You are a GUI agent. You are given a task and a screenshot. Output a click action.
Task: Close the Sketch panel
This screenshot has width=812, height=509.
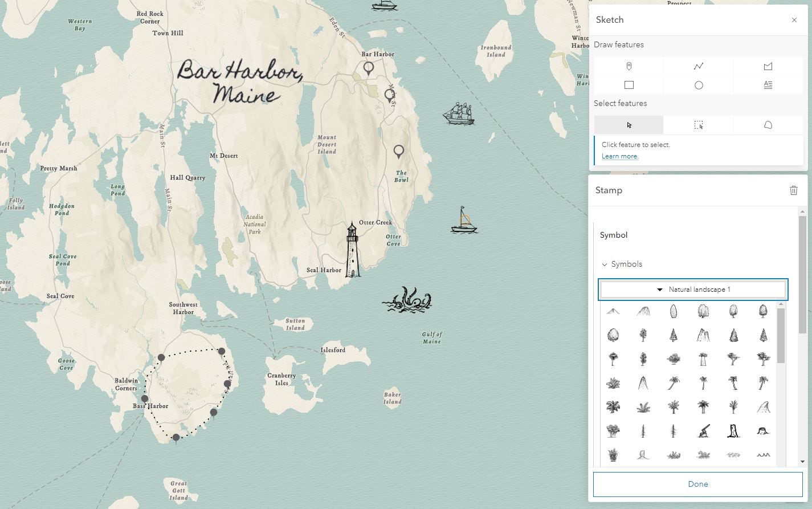[794, 20]
